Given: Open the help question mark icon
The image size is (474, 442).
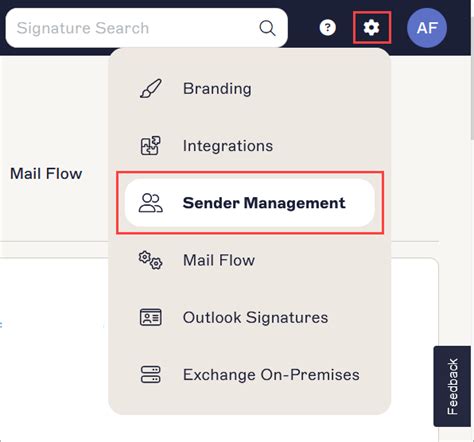Looking at the screenshot, I should pyautogui.click(x=328, y=28).
